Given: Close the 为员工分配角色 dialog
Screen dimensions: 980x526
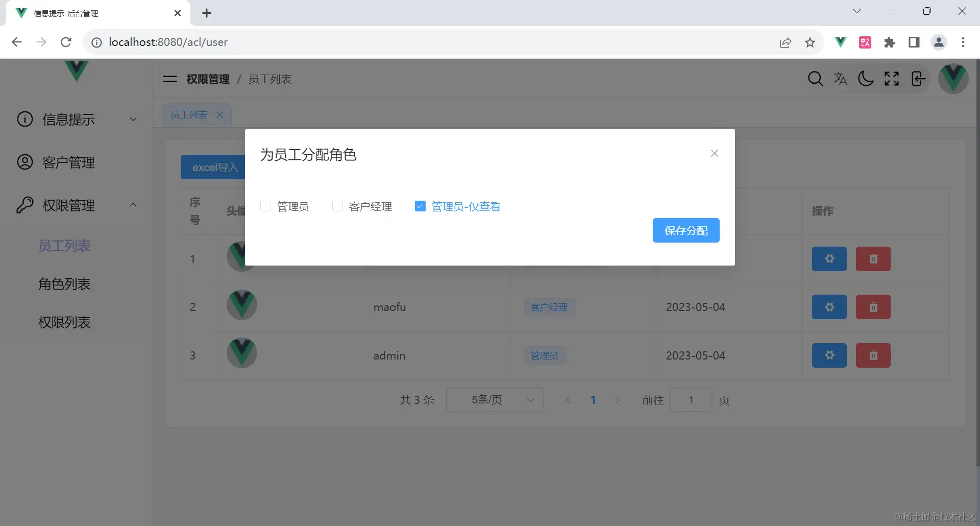Looking at the screenshot, I should pyautogui.click(x=715, y=153).
